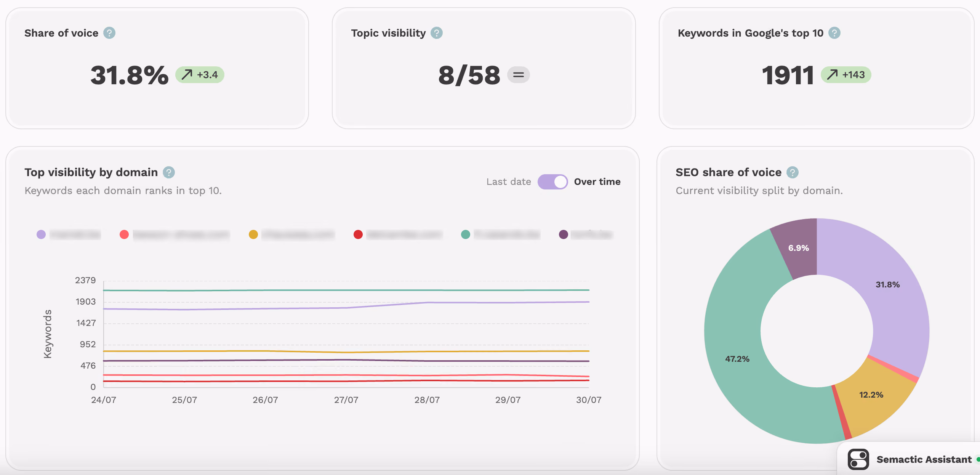Viewport: 980px width, 475px height.
Task: Click the teal legend dot
Action: click(x=466, y=234)
